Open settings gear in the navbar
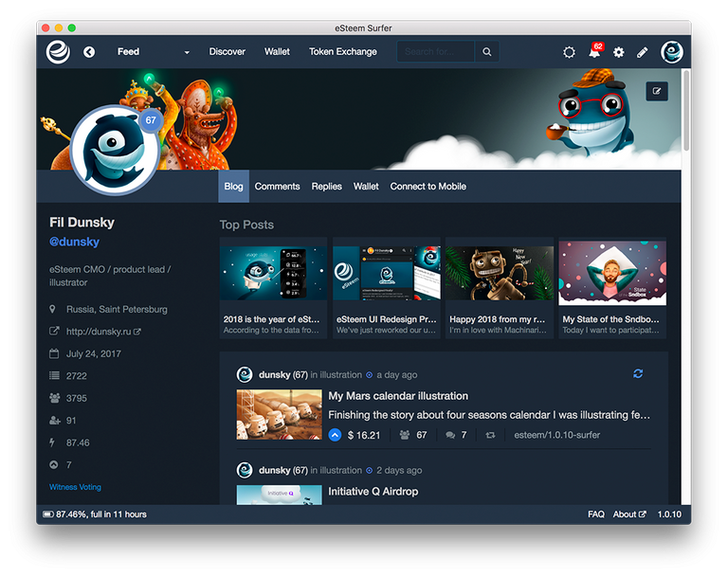The height and width of the screenshot is (577, 728). (x=618, y=52)
